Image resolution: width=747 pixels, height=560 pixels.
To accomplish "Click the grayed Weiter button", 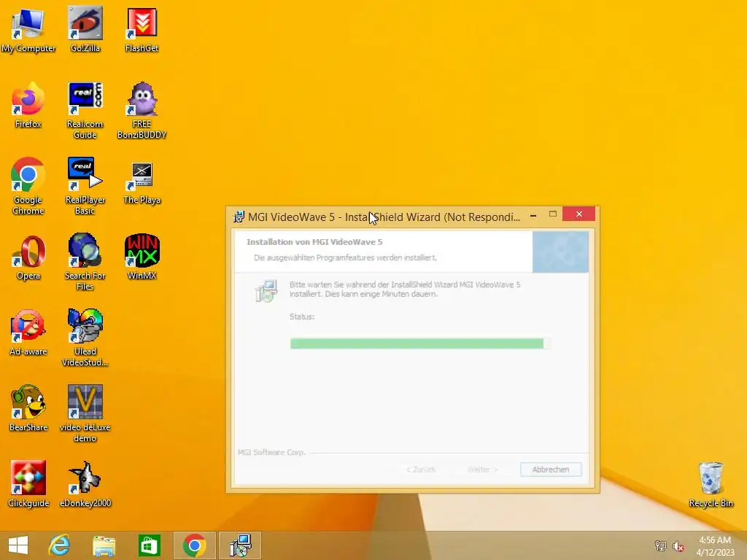I will tap(483, 470).
